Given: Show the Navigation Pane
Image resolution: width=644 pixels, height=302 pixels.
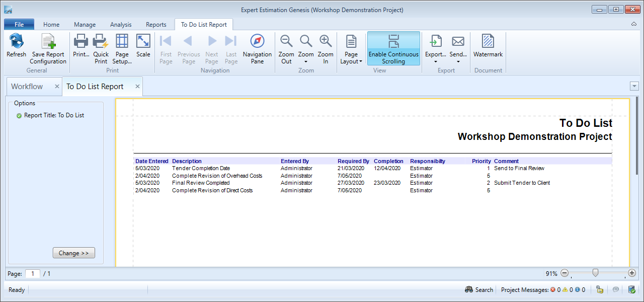Looking at the screenshot, I should point(257,42).
